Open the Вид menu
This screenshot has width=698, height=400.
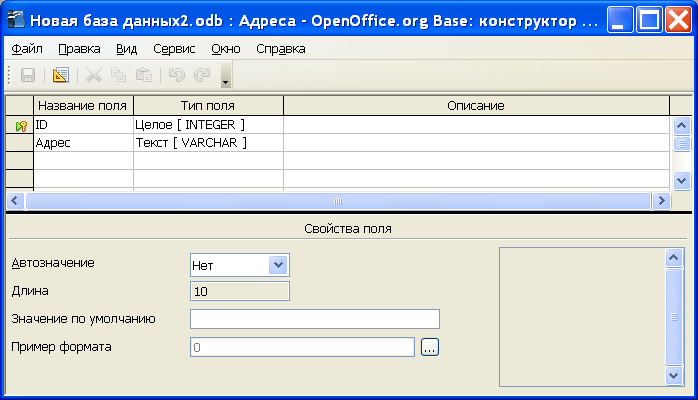click(126, 48)
